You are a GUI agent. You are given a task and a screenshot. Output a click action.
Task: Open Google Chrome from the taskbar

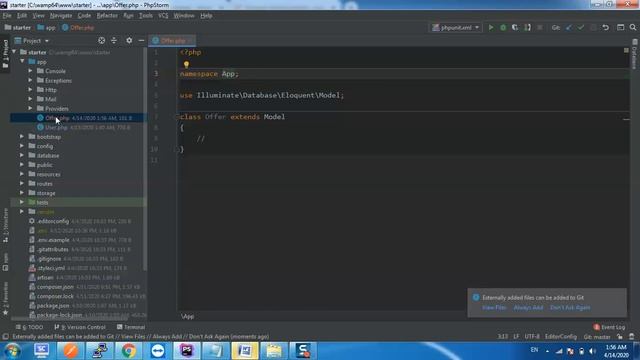click(x=129, y=351)
